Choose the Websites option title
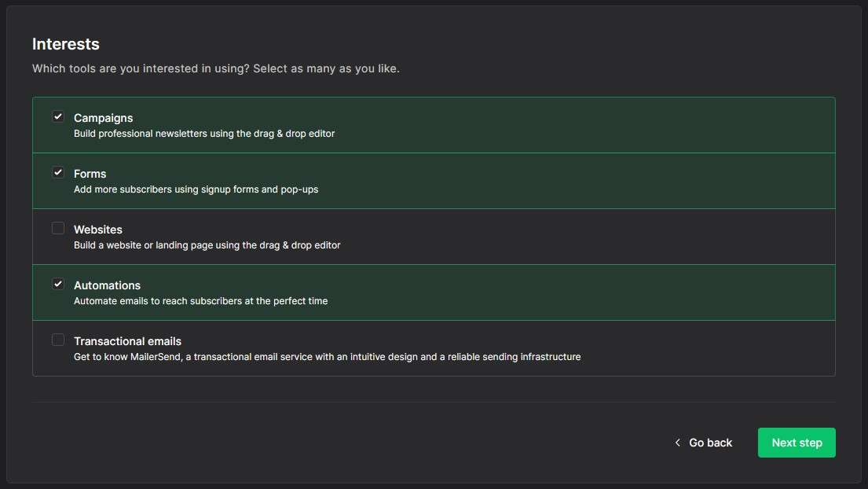The height and width of the screenshot is (489, 868). click(x=98, y=230)
